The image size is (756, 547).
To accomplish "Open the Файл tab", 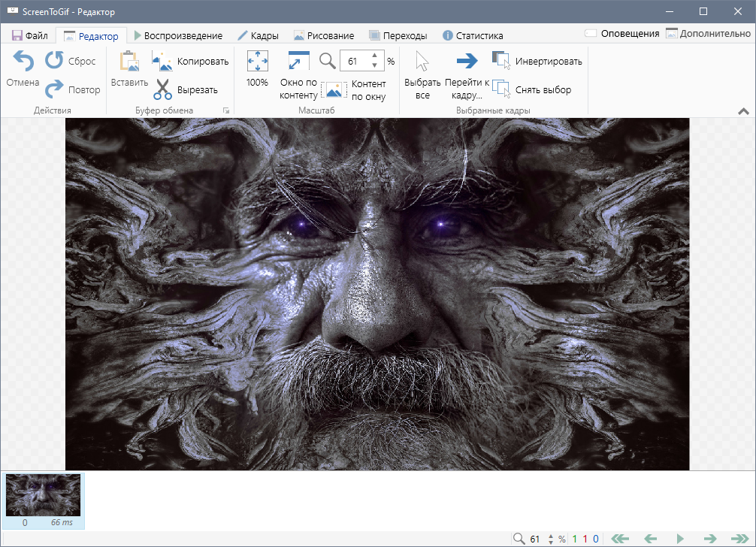I will pyautogui.click(x=30, y=35).
